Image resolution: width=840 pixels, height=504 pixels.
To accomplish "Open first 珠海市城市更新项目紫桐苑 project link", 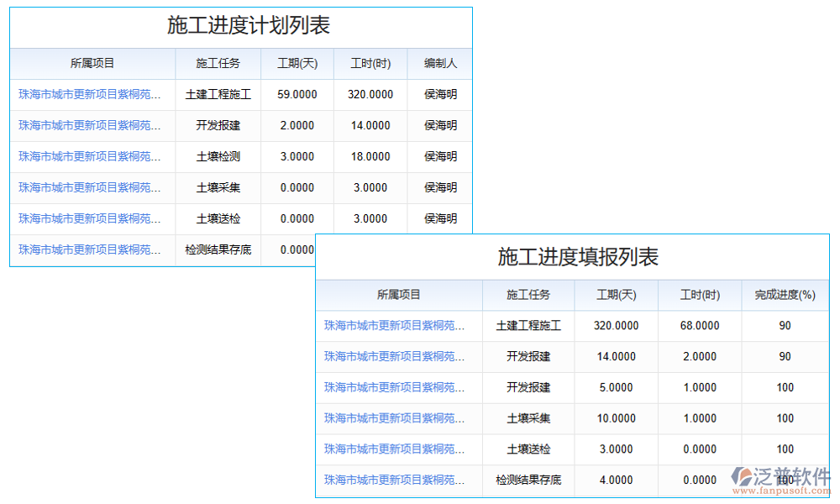I will pos(92,94).
